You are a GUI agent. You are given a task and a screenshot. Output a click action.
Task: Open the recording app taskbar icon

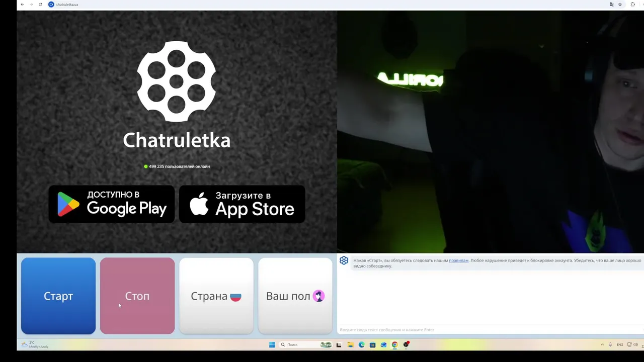coord(406,344)
